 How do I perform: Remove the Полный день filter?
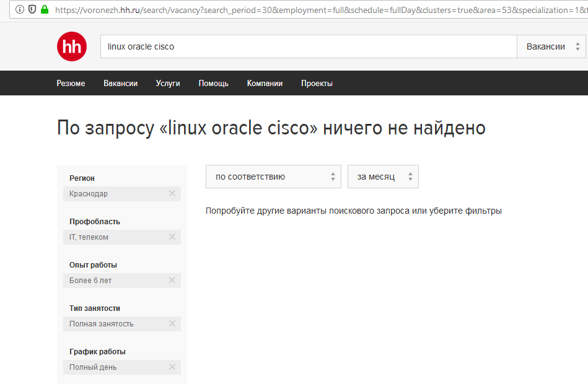[x=172, y=367]
